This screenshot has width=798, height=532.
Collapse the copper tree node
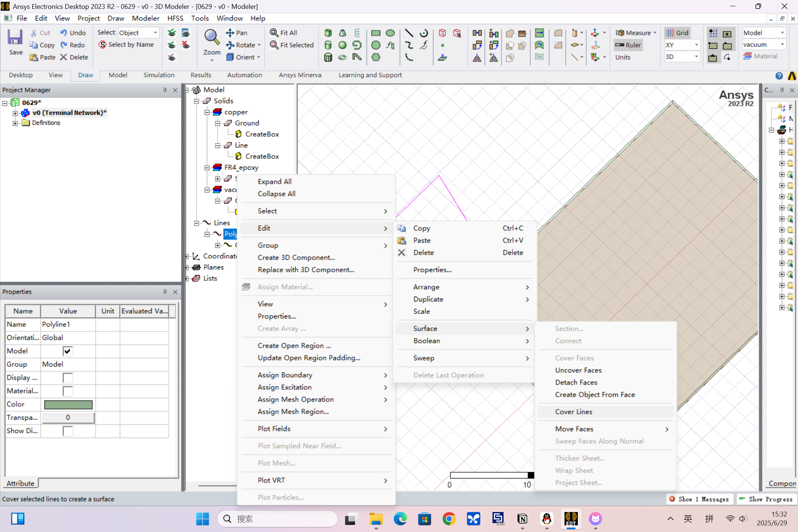(207, 112)
